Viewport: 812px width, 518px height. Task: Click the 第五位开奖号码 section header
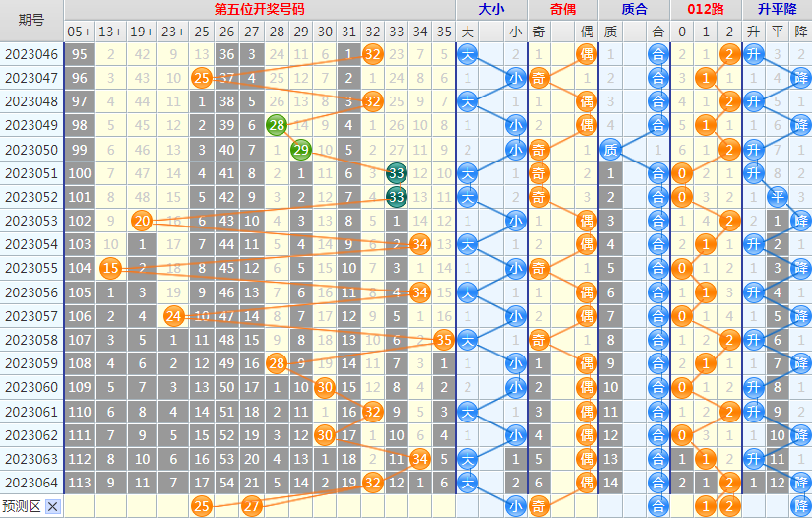[260, 9]
